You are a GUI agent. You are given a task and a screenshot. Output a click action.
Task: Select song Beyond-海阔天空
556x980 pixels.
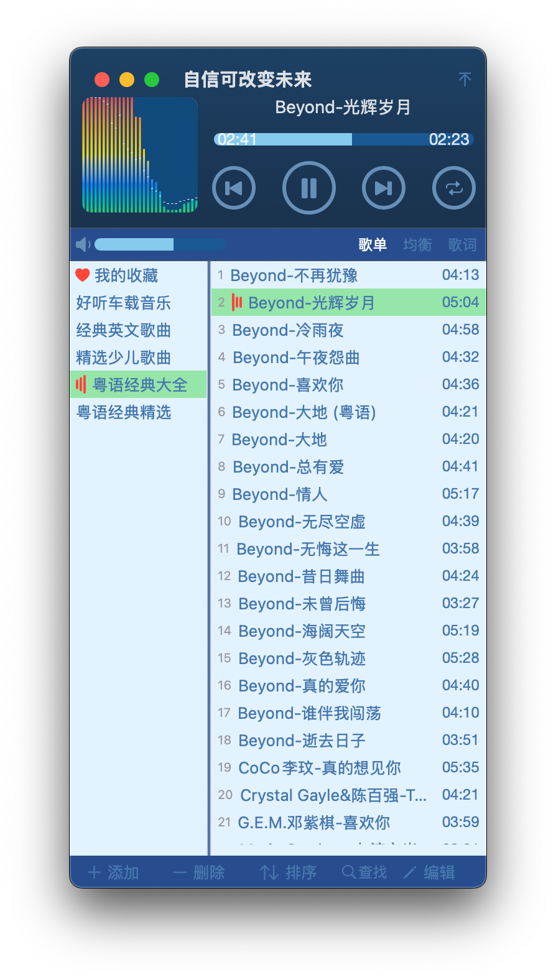pos(348,631)
